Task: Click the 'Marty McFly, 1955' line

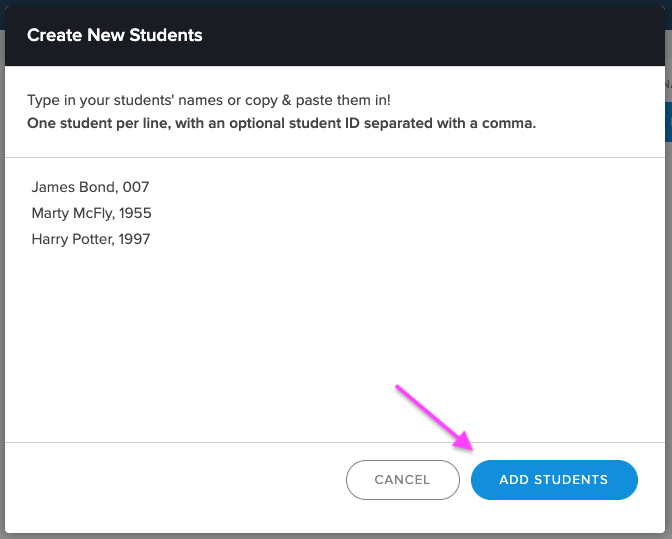Action: [x=91, y=213]
